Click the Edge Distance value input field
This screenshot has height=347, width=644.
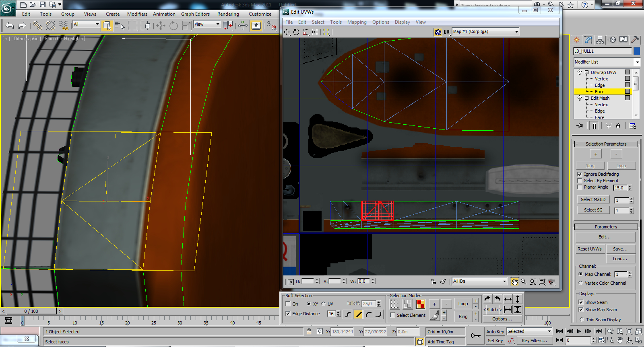[331, 314]
